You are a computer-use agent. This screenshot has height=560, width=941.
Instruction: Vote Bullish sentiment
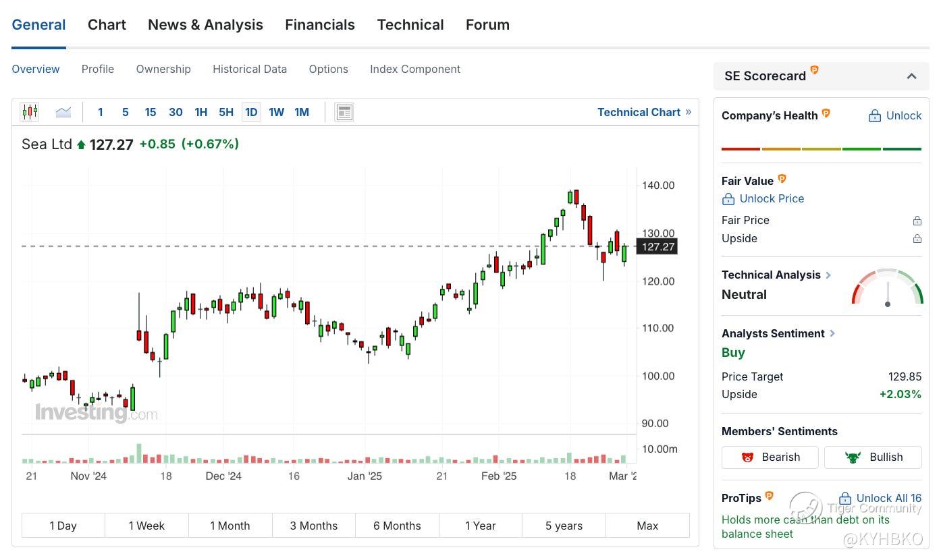tap(873, 457)
